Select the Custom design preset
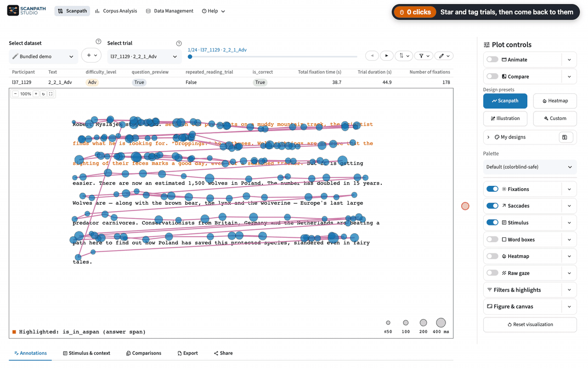The image size is (588, 368). 555,118
